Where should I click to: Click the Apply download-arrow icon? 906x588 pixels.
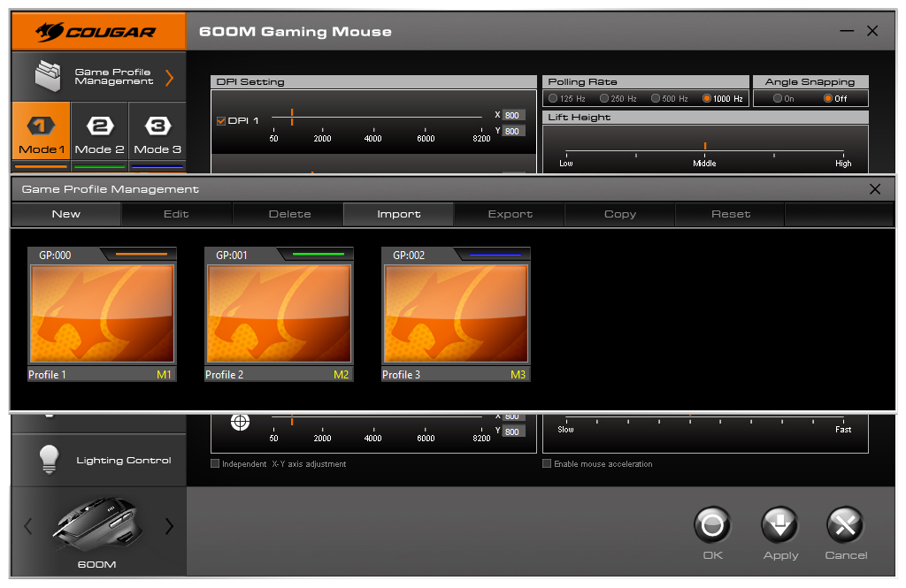[x=780, y=527]
